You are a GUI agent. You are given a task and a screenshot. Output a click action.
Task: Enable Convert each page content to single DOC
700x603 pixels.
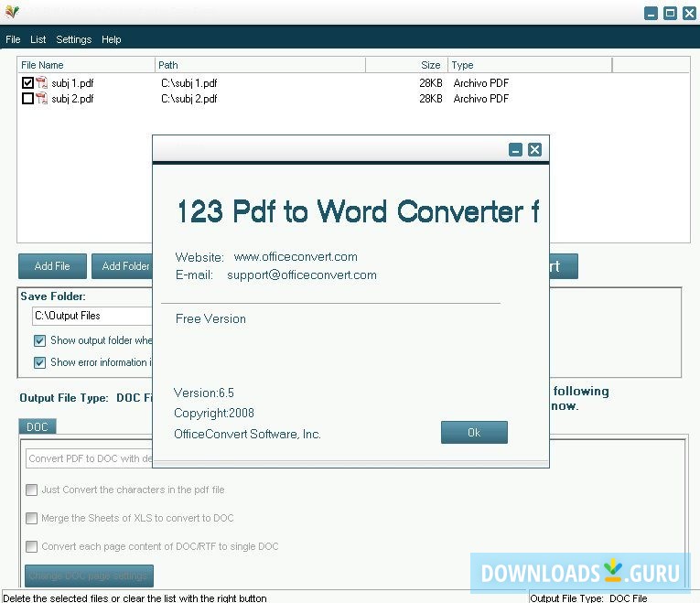[31, 547]
